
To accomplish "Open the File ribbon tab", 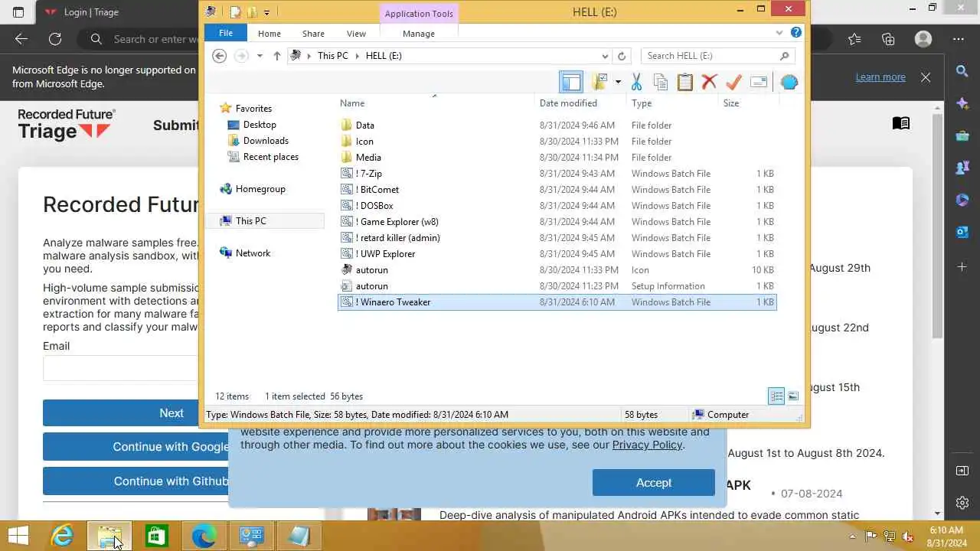I will pos(226,34).
